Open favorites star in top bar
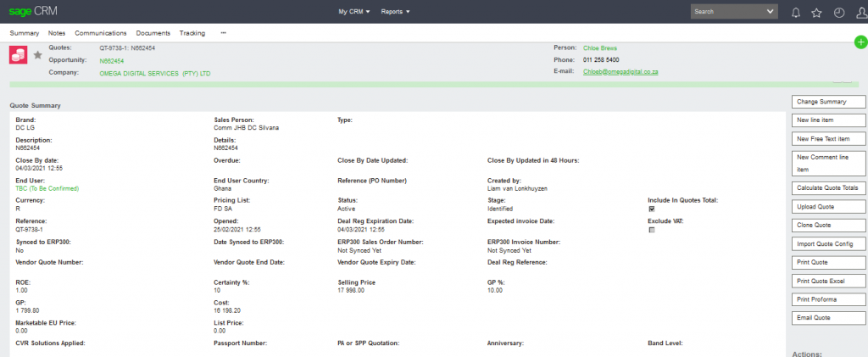Viewport: 868px width, 357px height. coord(817,12)
